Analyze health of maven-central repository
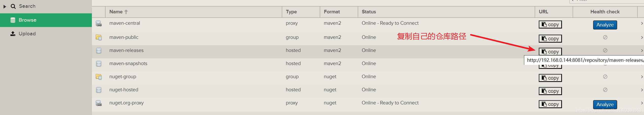This screenshot has width=644, height=115. (x=605, y=25)
